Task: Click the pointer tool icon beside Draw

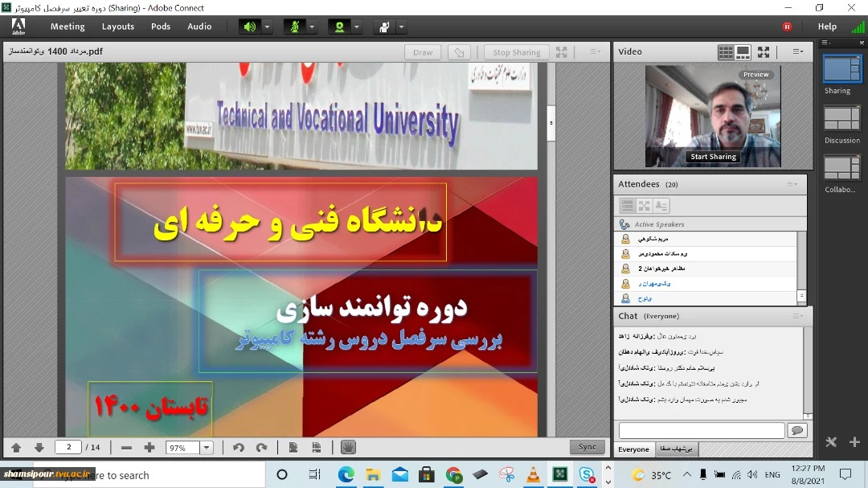Action: tap(459, 52)
